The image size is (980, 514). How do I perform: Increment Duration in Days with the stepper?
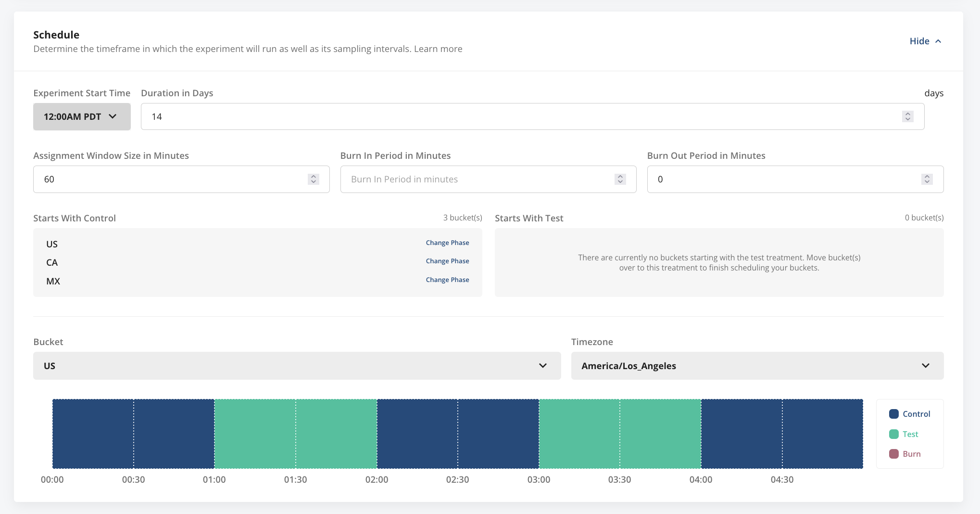point(908,114)
